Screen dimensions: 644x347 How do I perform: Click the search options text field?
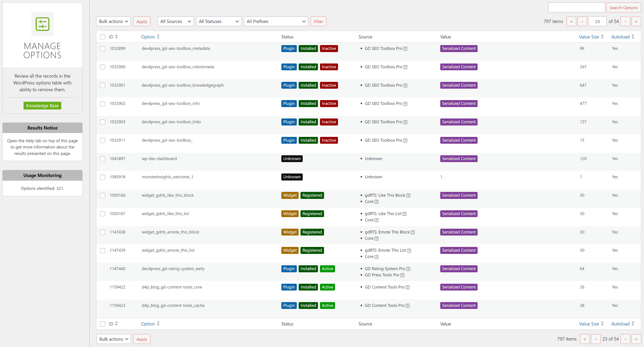tap(577, 8)
